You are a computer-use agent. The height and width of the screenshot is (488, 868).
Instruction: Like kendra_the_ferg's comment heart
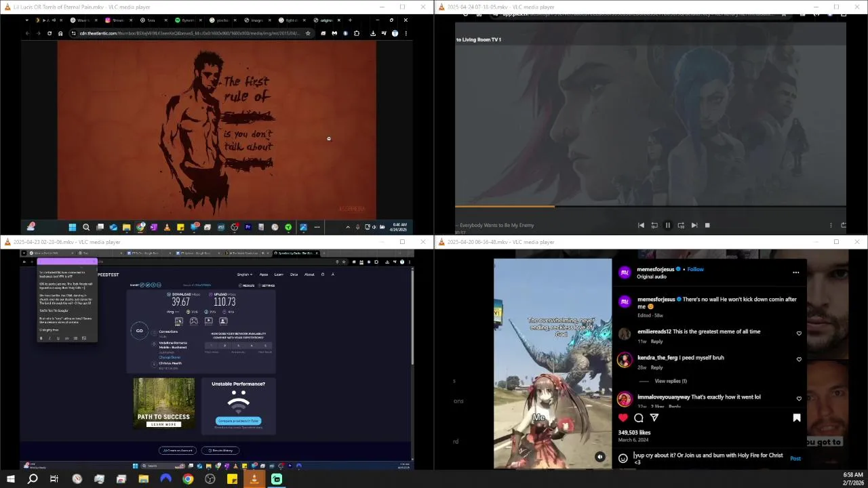pos(799,359)
